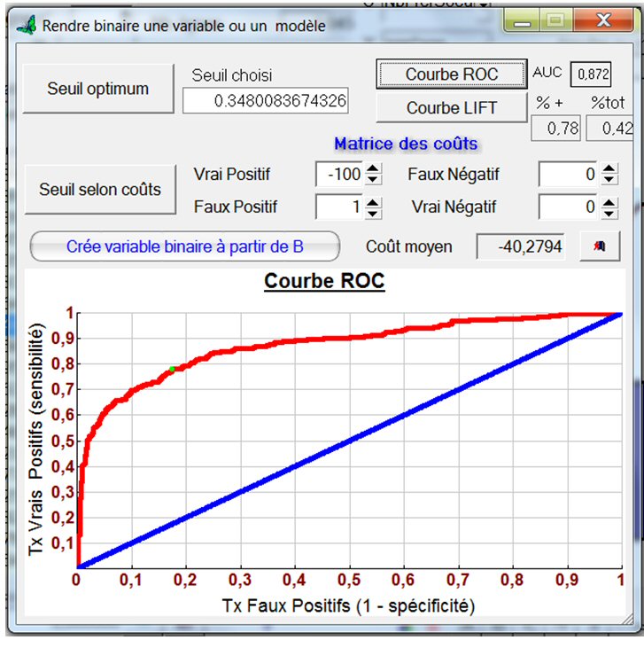Image resolution: width=644 pixels, height=648 pixels.
Task: Click into the Seuil choisi threshold field
Action: click(x=266, y=102)
